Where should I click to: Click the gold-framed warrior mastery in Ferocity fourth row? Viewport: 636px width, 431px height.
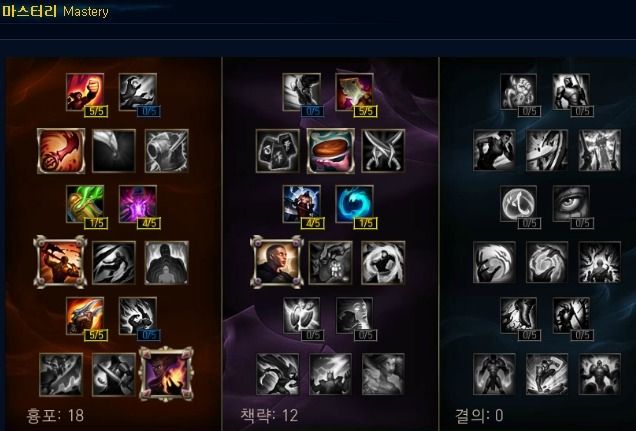60,262
